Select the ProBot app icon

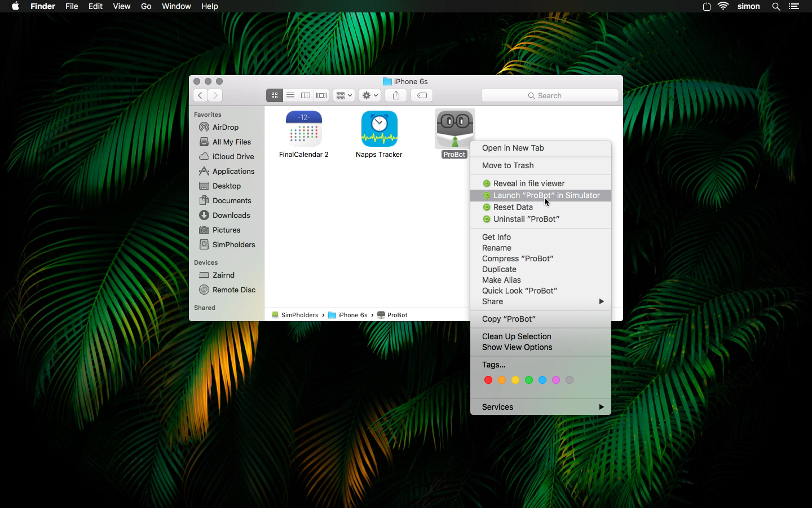click(455, 129)
